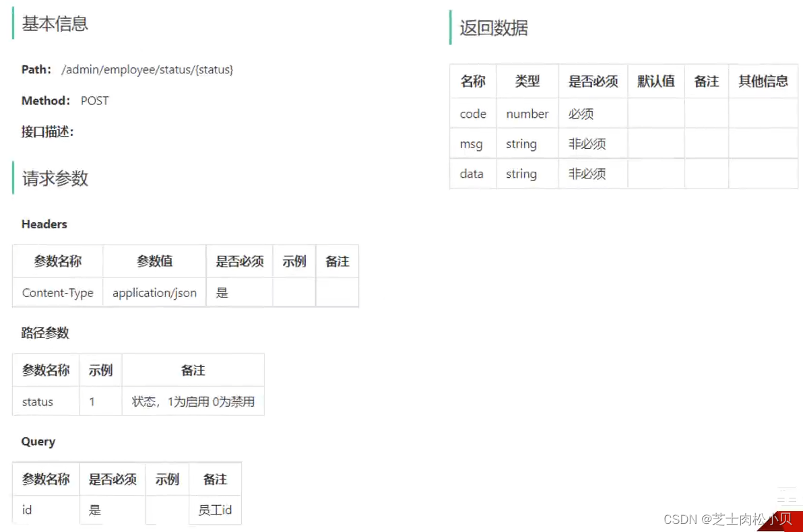Viewport: 803px width, 532px height.
Task: Click the 请求参数 section heading
Action: point(55,178)
